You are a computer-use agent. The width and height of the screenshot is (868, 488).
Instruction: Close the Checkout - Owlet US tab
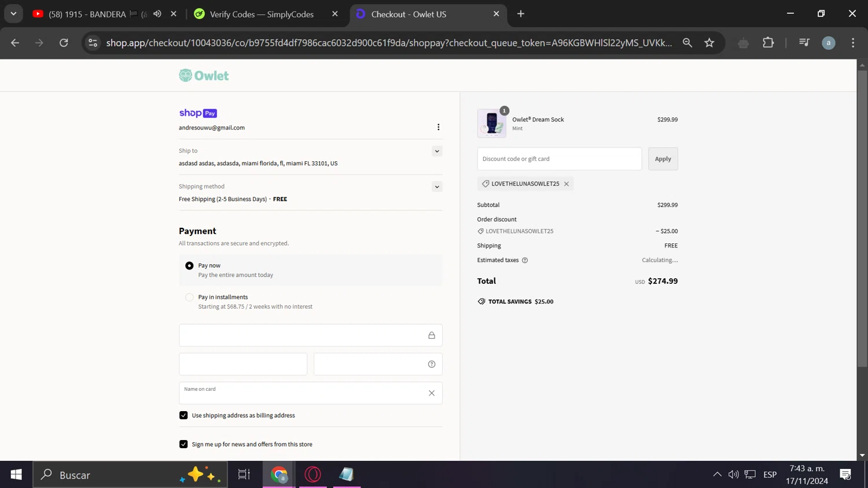[x=496, y=14]
